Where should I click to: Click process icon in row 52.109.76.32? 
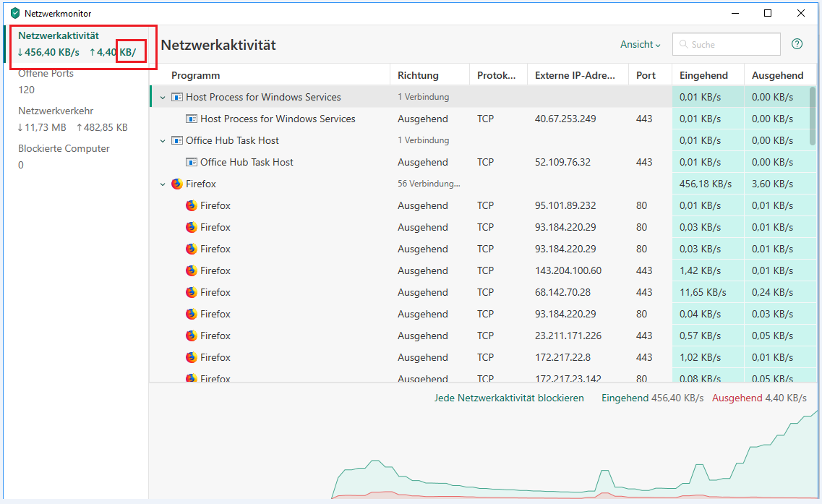point(192,163)
